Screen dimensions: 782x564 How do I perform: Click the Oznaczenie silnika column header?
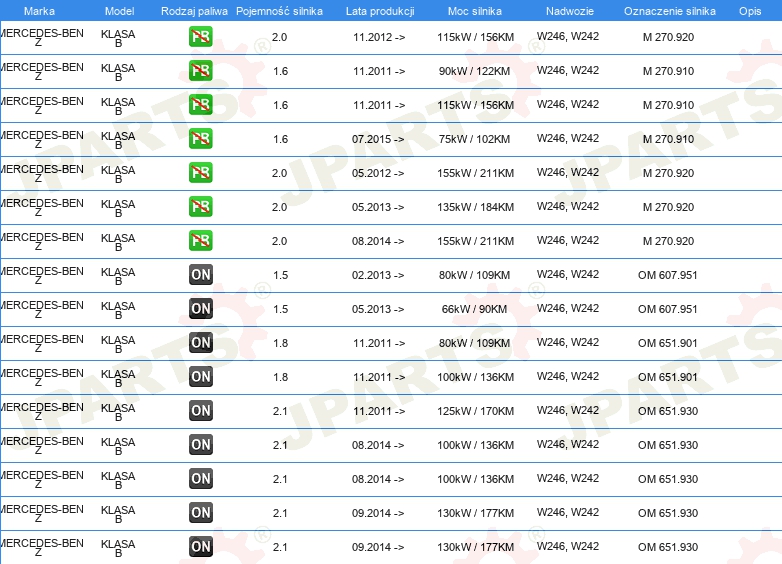(669, 11)
